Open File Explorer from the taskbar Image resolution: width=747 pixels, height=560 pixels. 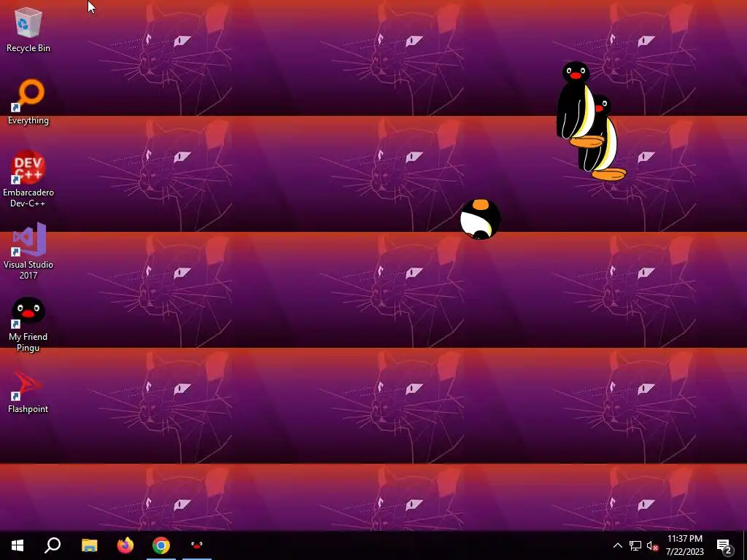point(89,545)
